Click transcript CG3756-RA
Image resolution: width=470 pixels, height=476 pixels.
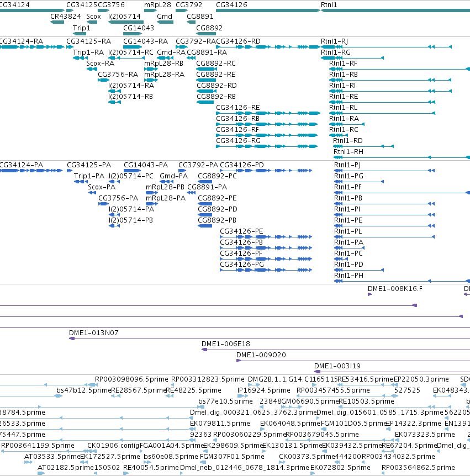point(118,75)
